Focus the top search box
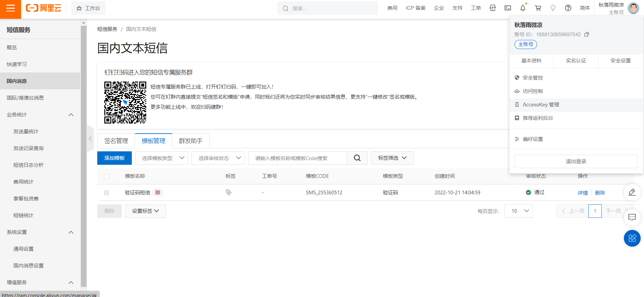The height and width of the screenshot is (297, 644). point(328,8)
